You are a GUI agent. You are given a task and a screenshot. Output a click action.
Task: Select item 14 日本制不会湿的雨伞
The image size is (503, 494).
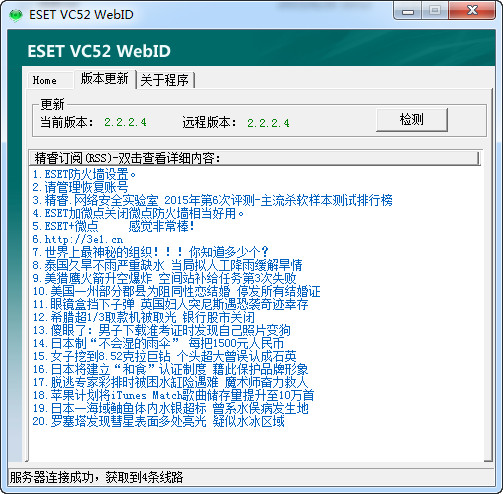158,343
